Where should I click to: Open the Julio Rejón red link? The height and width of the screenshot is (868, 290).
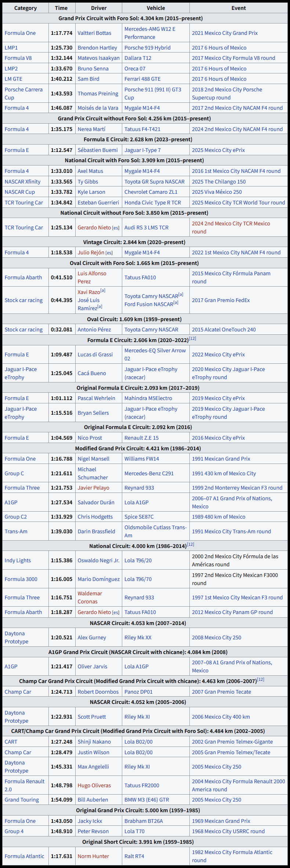(91, 253)
